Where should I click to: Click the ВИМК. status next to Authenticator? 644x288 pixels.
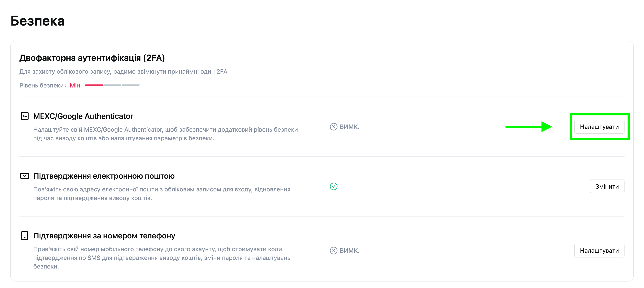click(x=349, y=127)
